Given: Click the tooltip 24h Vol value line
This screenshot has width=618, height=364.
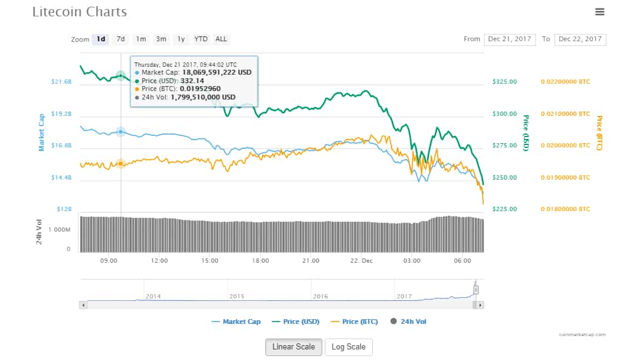Looking at the screenshot, I should (x=185, y=97).
